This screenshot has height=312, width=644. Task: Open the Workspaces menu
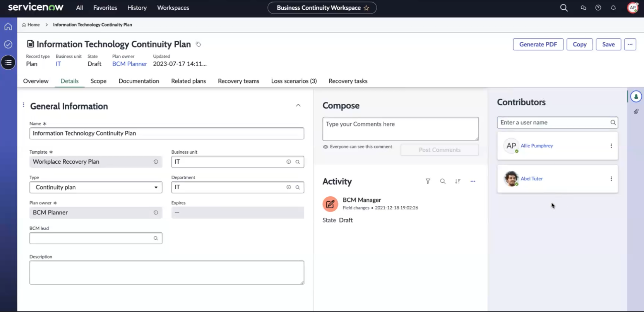click(x=173, y=8)
